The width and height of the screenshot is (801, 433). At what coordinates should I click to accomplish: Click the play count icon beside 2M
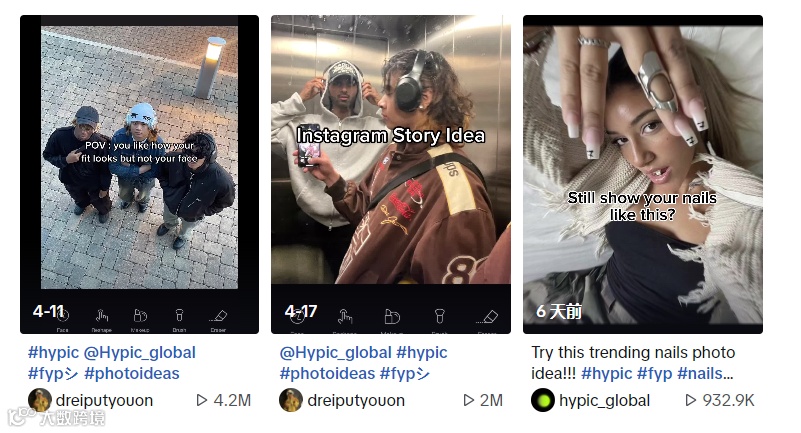[x=468, y=400]
